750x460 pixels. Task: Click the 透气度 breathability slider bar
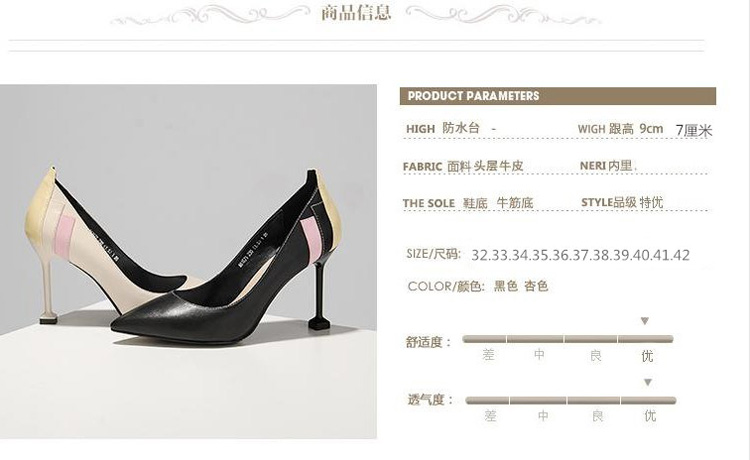coord(571,400)
